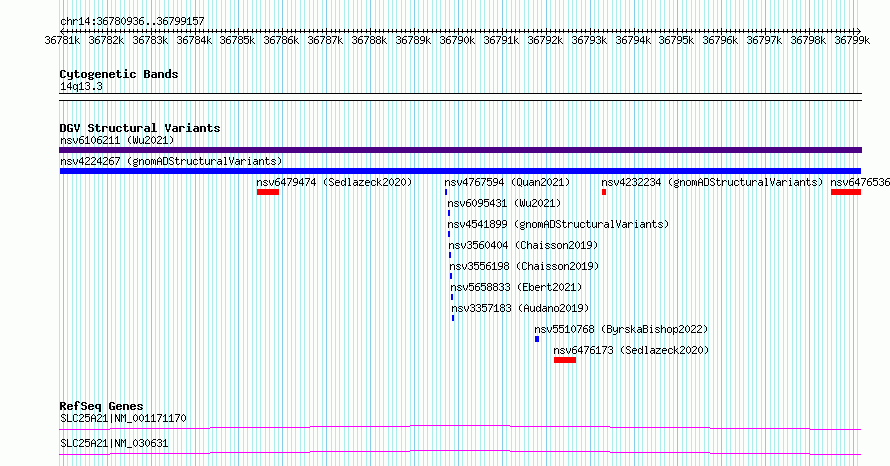This screenshot has width=890, height=466.
Task: Click the 36799k ruler tick label
Action: pyautogui.click(x=852, y=40)
